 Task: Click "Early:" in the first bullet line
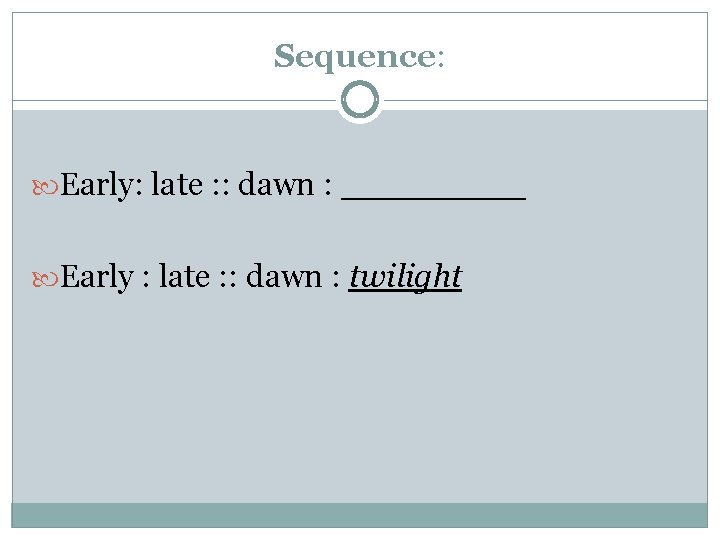(x=103, y=185)
